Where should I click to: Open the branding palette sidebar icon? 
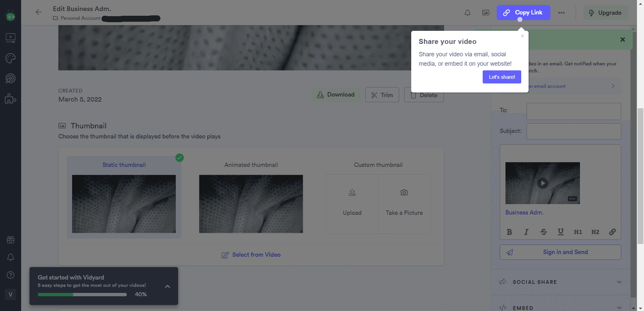click(x=10, y=58)
